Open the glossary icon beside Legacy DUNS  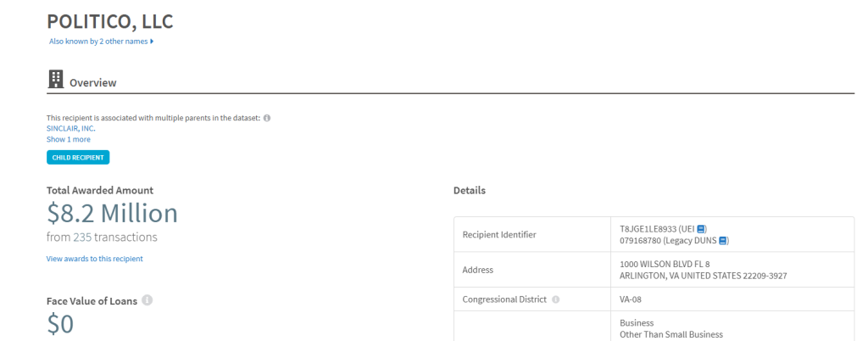(x=722, y=240)
